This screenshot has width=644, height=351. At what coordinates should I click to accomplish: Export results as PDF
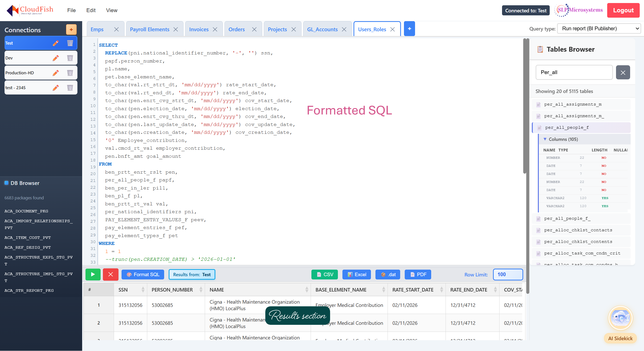pyautogui.click(x=418, y=274)
